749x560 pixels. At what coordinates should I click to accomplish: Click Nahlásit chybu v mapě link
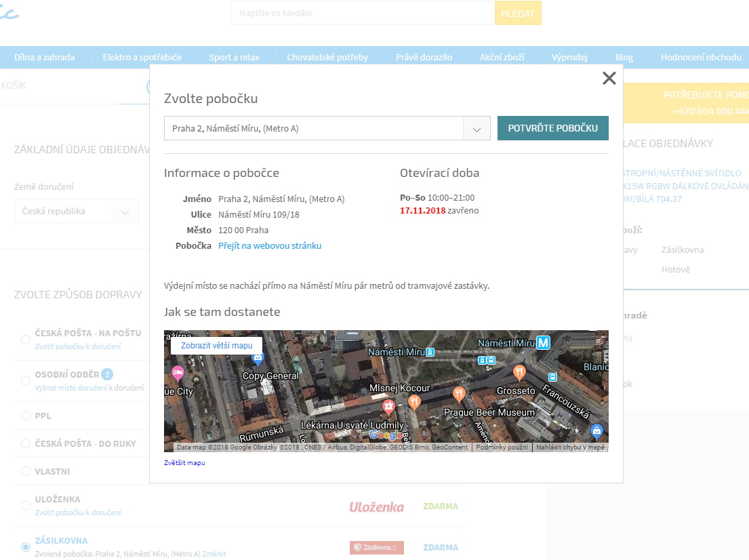pos(570,447)
